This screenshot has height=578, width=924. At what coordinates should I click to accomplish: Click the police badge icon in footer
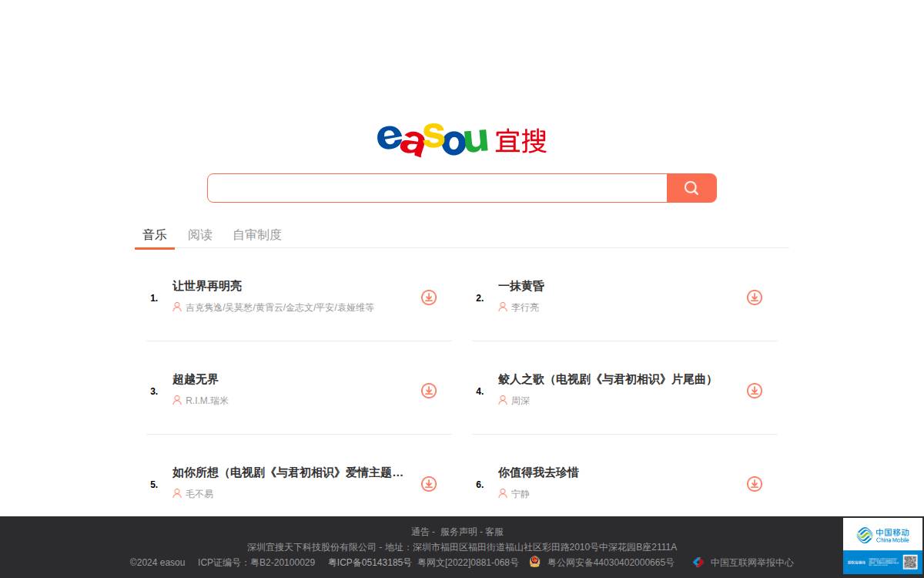tap(535, 562)
